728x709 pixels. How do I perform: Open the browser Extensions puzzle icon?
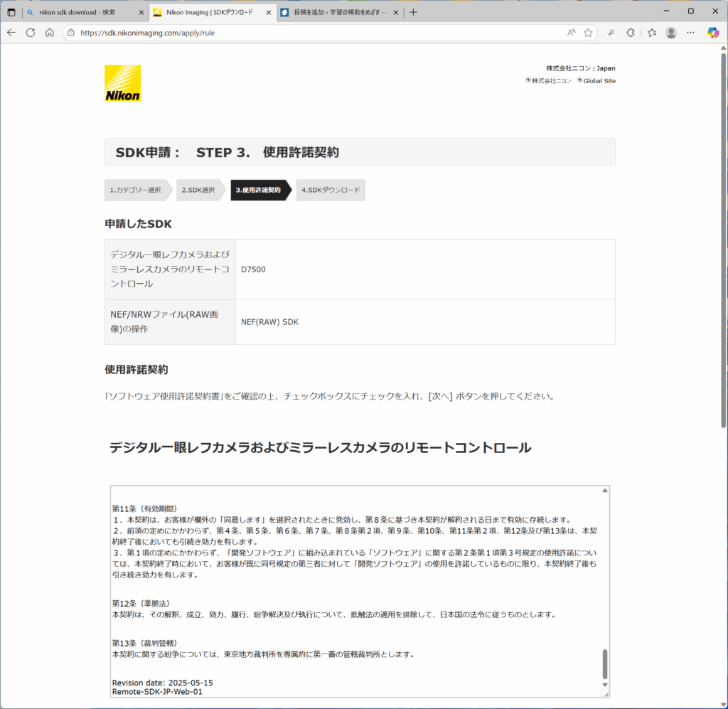tap(630, 33)
